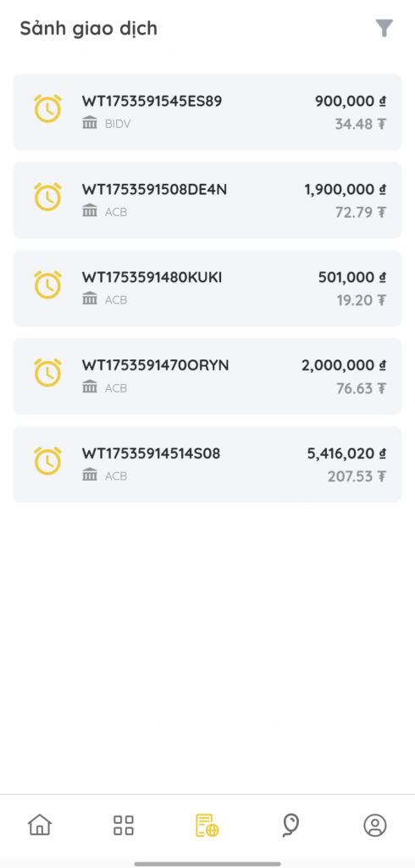
Task: Tap alarm clock icon of WT1753591470ORYN
Action: [47, 373]
